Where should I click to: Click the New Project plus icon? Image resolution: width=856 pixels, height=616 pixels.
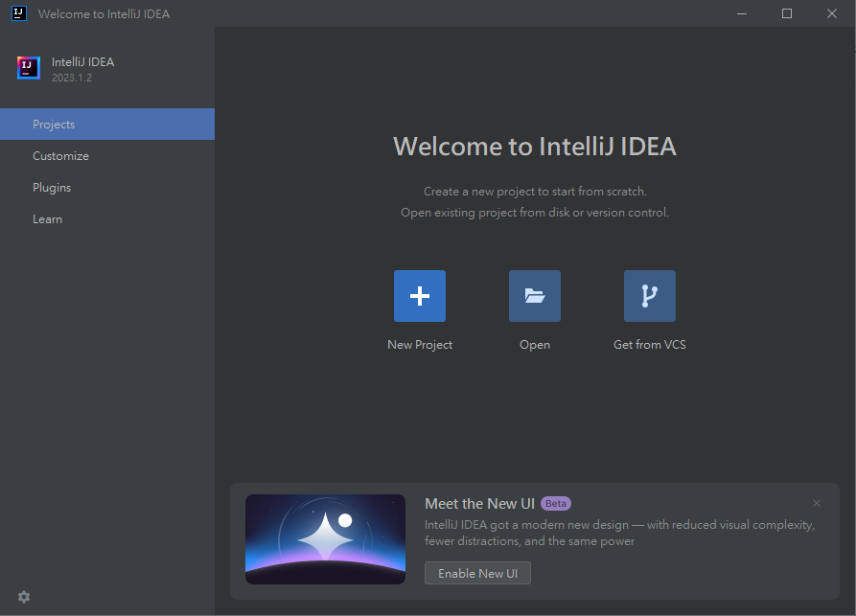420,296
